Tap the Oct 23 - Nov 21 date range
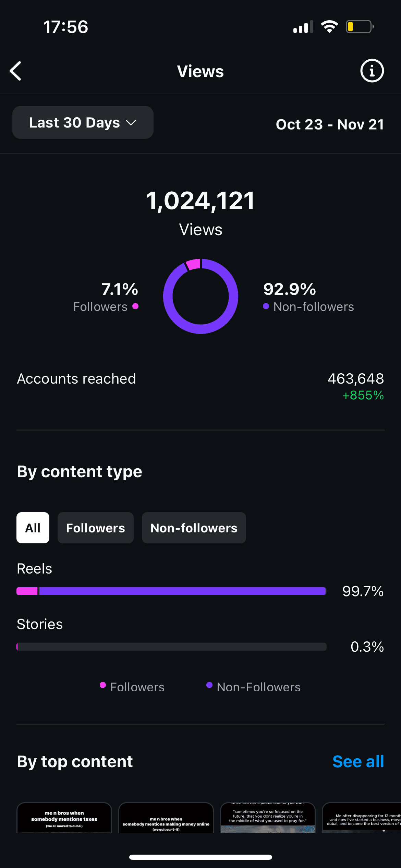This screenshot has height=868, width=401. click(x=330, y=124)
